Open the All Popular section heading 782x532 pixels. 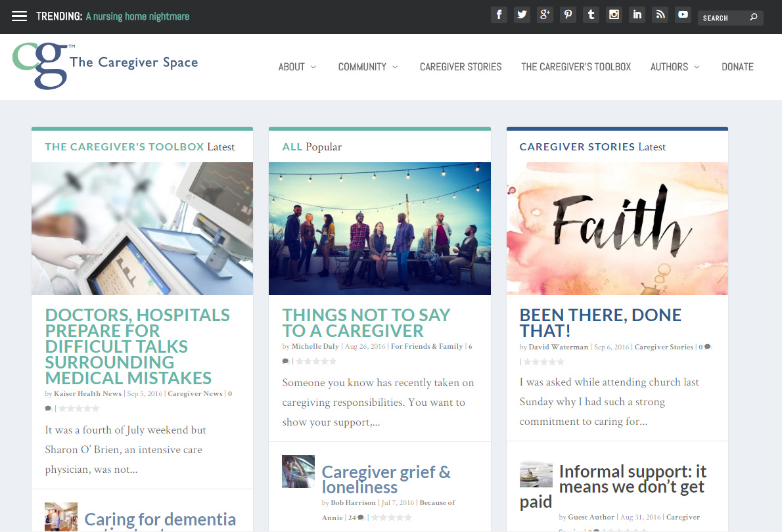pyautogui.click(x=312, y=146)
